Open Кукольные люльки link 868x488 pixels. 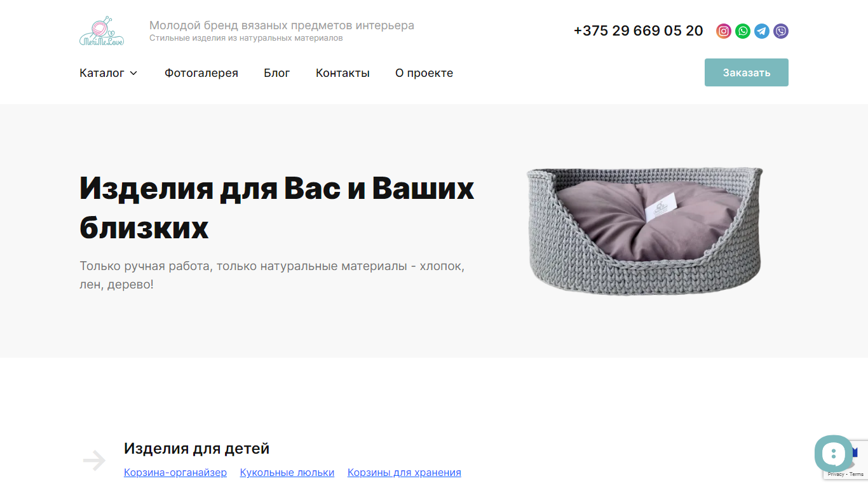[287, 472]
